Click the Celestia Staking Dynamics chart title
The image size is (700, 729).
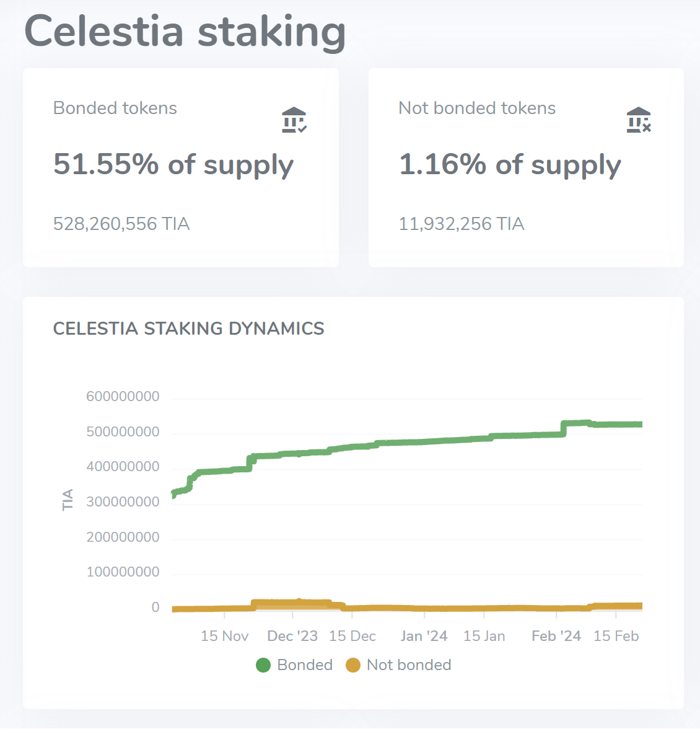pyautogui.click(x=189, y=329)
